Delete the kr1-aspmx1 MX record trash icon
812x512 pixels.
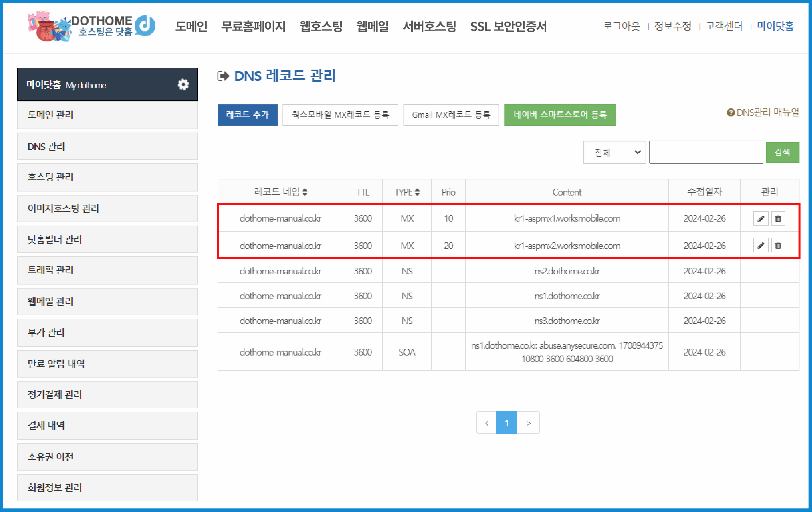(x=778, y=218)
